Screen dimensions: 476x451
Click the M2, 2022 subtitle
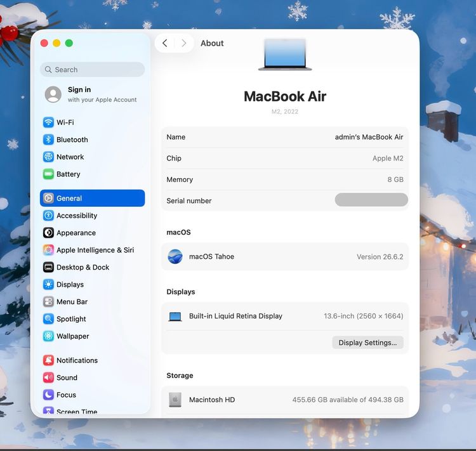pyautogui.click(x=285, y=112)
